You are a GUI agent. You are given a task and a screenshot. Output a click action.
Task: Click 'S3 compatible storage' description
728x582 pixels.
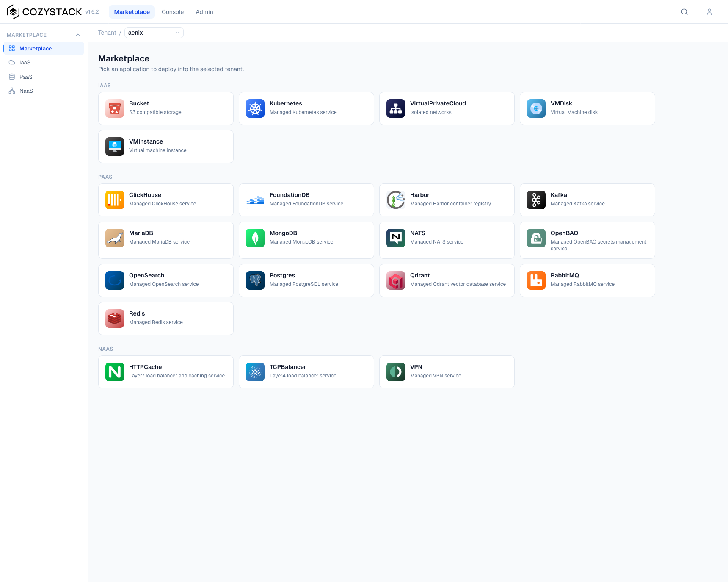(155, 112)
